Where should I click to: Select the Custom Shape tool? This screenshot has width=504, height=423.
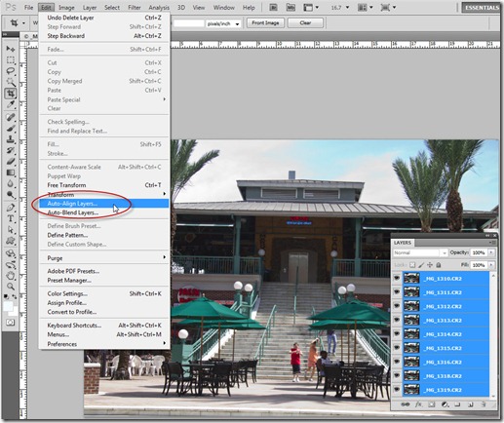coord(11,241)
